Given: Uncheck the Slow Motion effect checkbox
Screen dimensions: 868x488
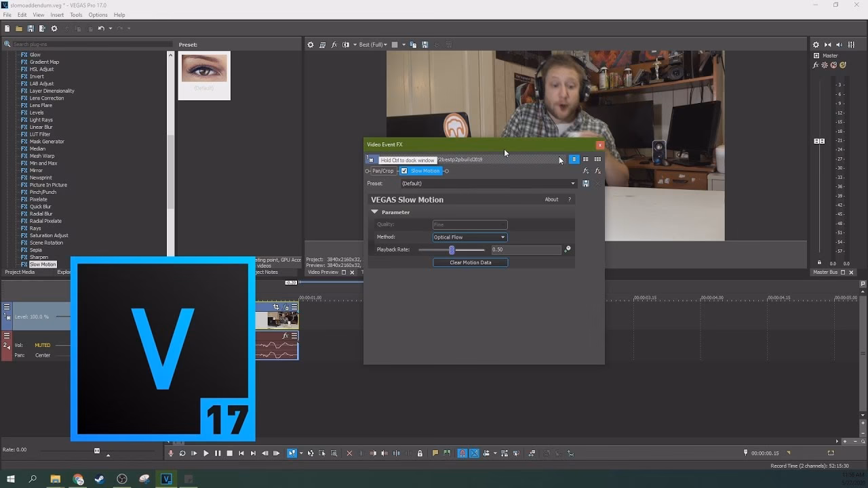Looking at the screenshot, I should tap(404, 171).
